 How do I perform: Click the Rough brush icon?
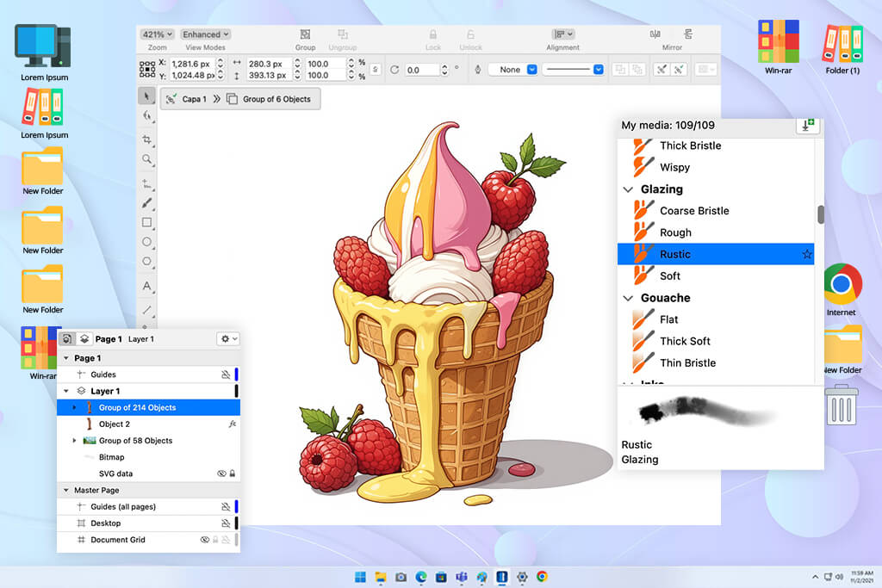tap(643, 232)
